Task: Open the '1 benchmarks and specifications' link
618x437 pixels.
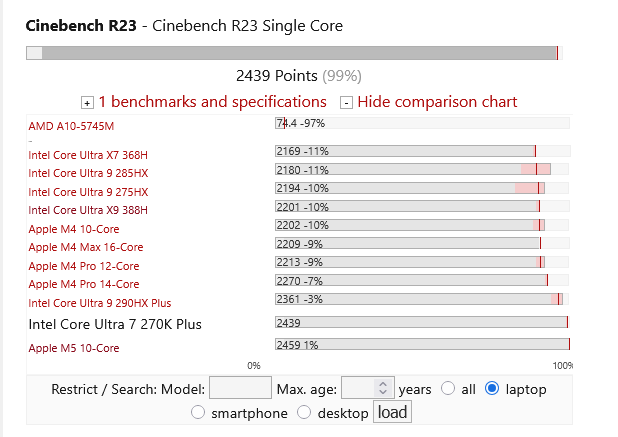Action: coord(212,102)
